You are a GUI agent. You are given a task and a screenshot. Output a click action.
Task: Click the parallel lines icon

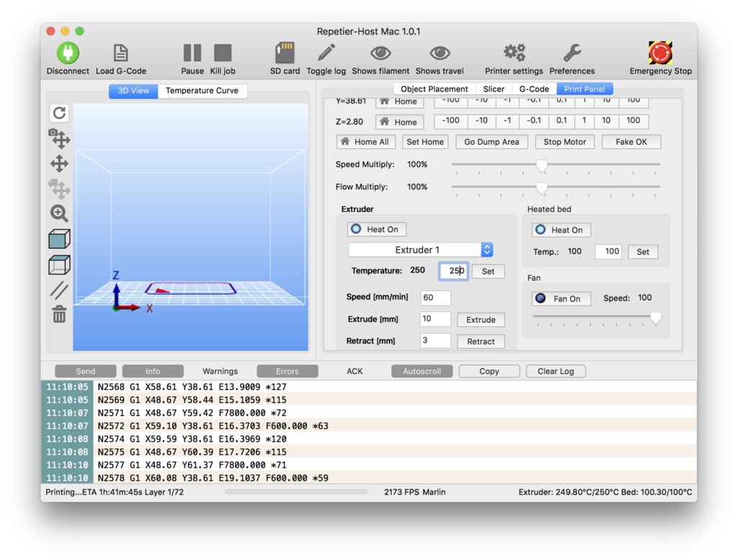[59, 290]
